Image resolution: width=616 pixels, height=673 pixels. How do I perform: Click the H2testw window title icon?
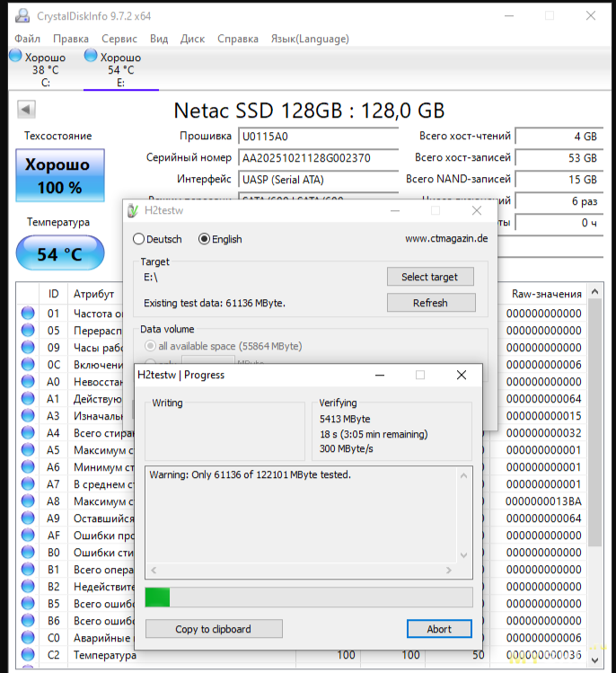[x=134, y=211]
